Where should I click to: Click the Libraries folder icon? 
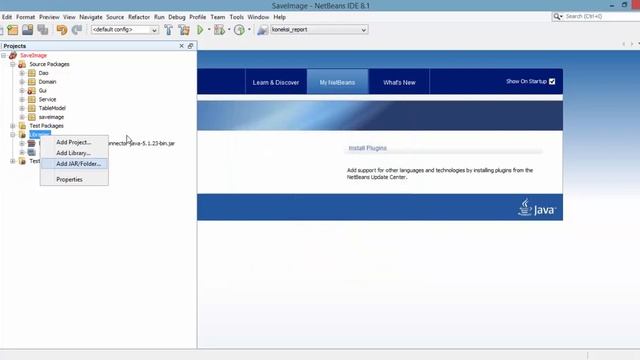click(22, 135)
